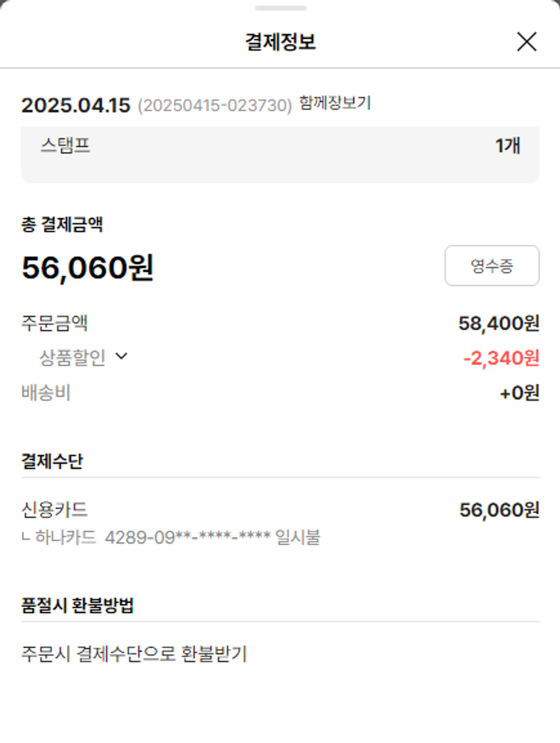Click the 1개 stamp count

[x=508, y=145]
